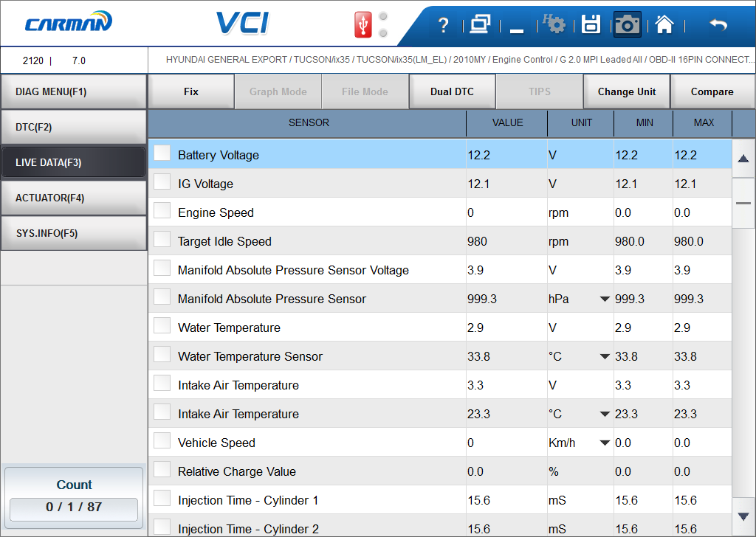Capture screen with camera icon

pyautogui.click(x=628, y=24)
